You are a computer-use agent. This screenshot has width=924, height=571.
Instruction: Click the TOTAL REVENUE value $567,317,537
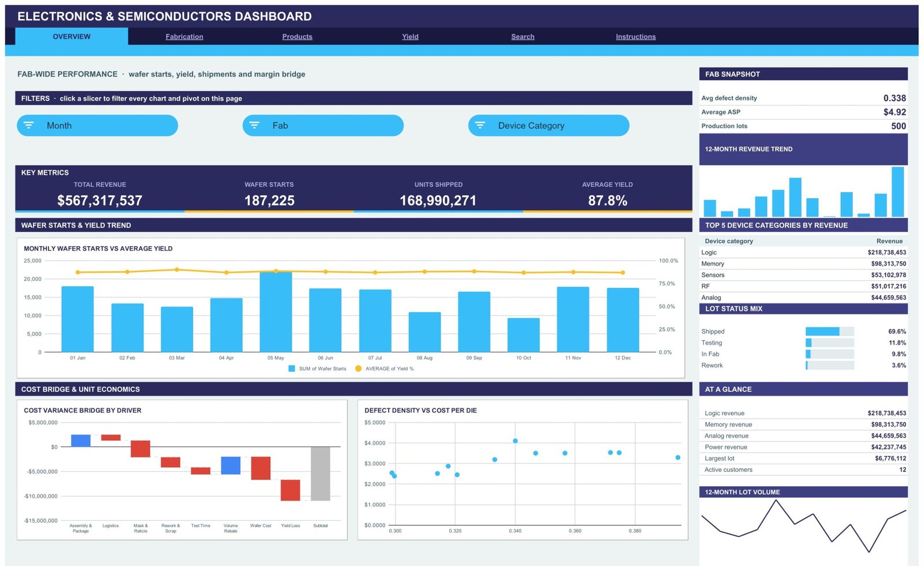100,201
